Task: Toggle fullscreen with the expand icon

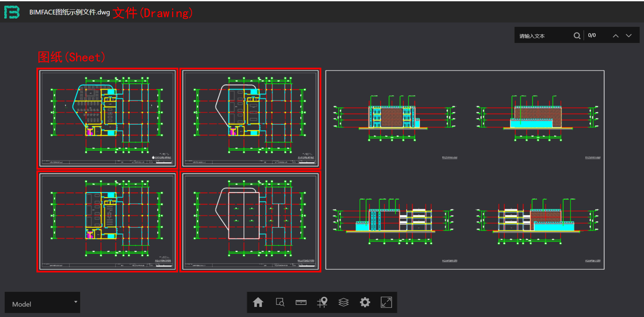Action: 386,302
